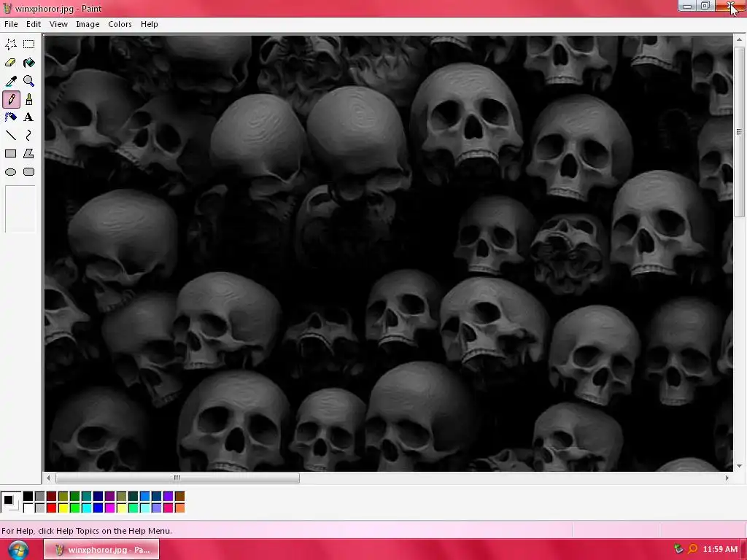Select the periwinkle color swatch

pos(156,508)
